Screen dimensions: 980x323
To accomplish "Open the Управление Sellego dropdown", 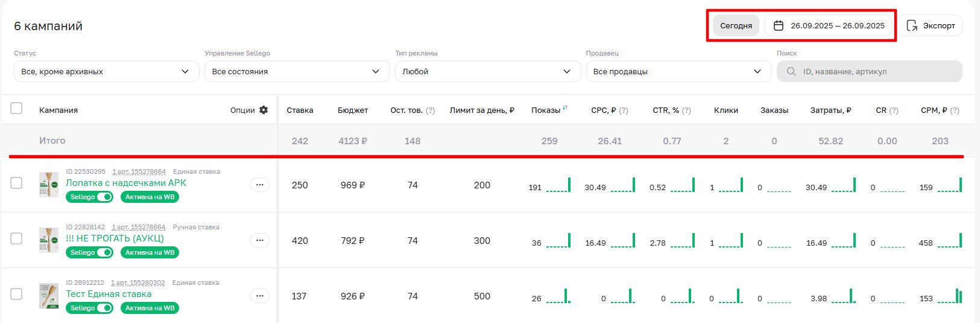I will point(297,71).
